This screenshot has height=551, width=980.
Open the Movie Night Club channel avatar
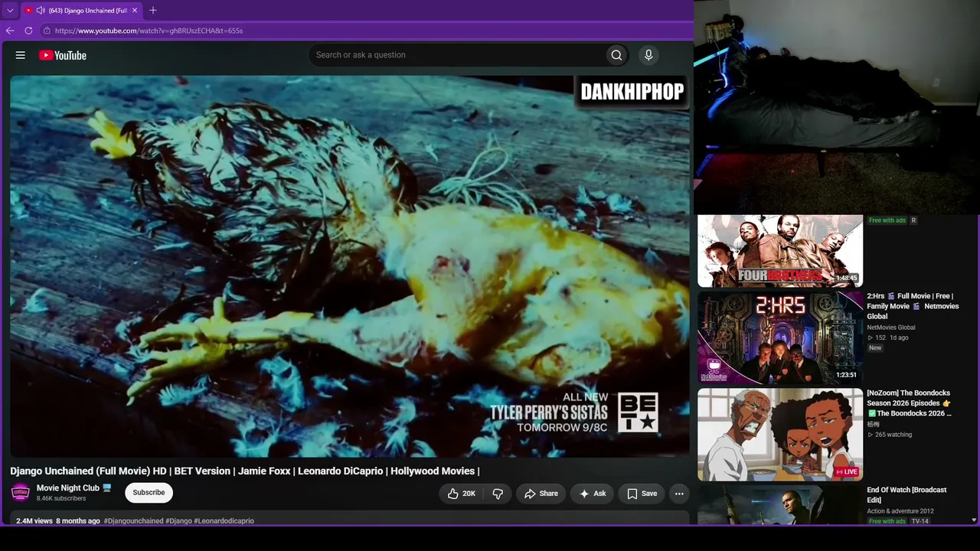21,493
